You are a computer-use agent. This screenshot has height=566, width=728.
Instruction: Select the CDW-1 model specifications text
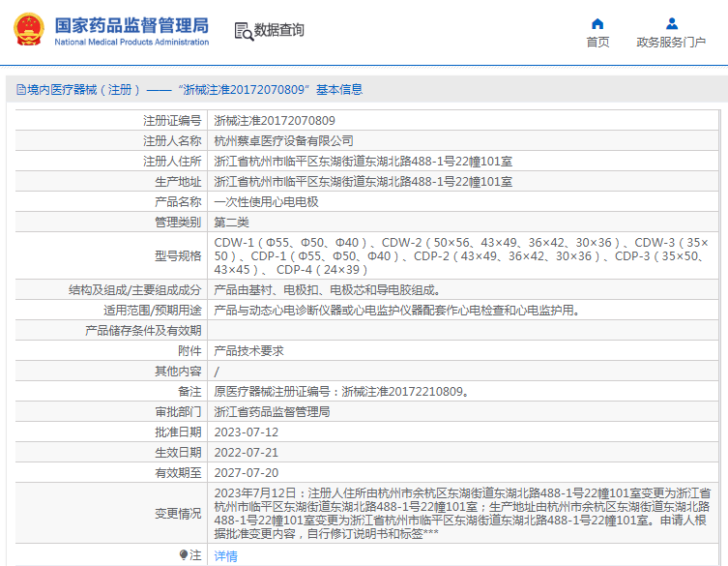(x=461, y=256)
